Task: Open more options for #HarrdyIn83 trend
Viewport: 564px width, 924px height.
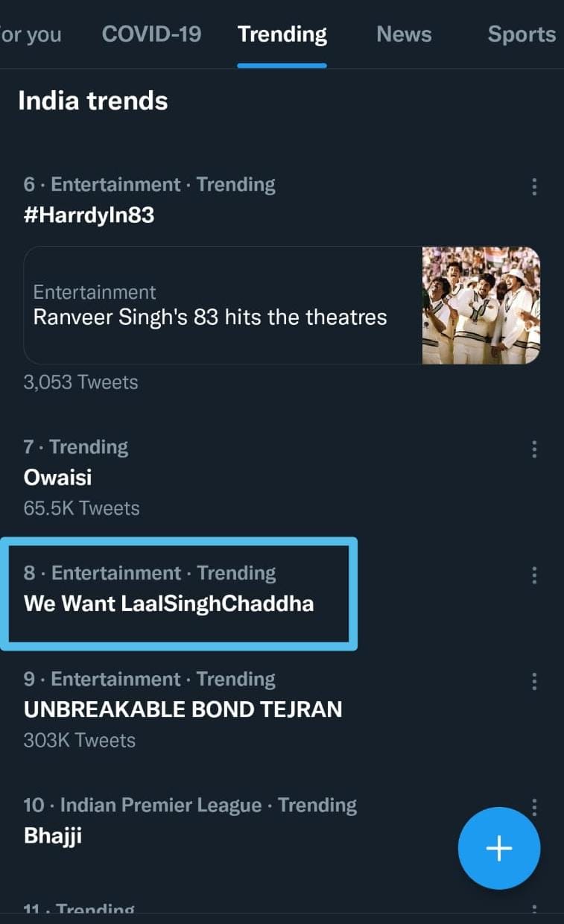Action: (x=533, y=186)
